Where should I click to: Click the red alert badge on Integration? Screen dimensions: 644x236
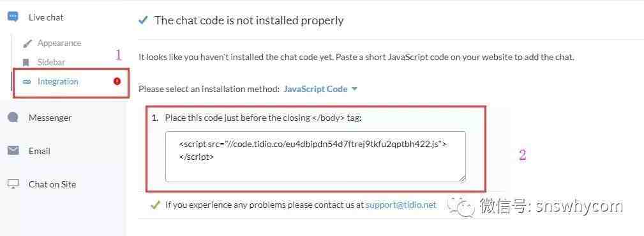[x=117, y=82]
